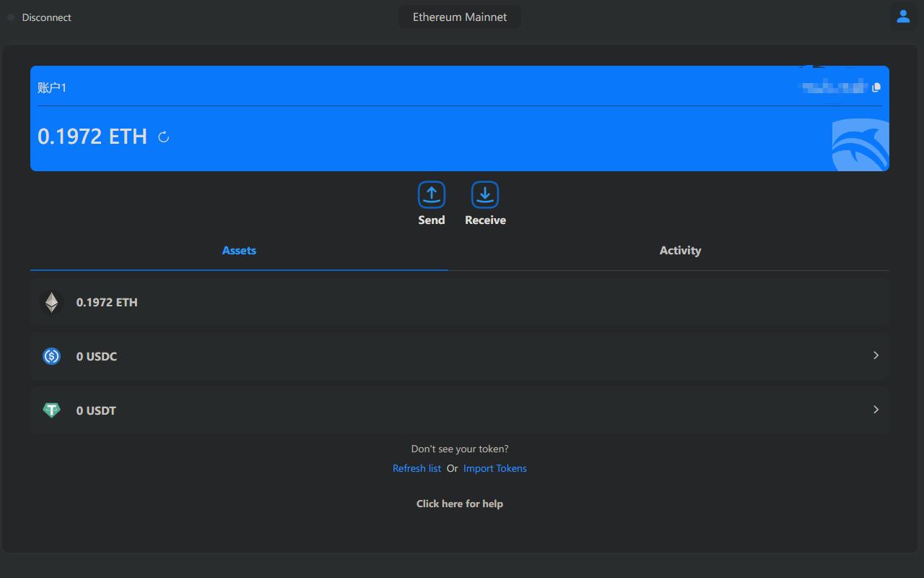Select the 0.1972 ETH asset row

pyautogui.click(x=460, y=302)
